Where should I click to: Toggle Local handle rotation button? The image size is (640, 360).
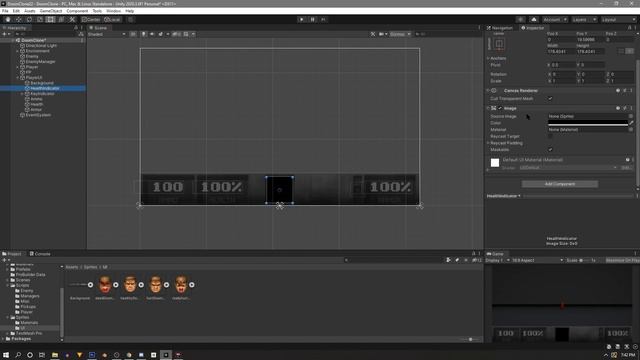pos(112,20)
